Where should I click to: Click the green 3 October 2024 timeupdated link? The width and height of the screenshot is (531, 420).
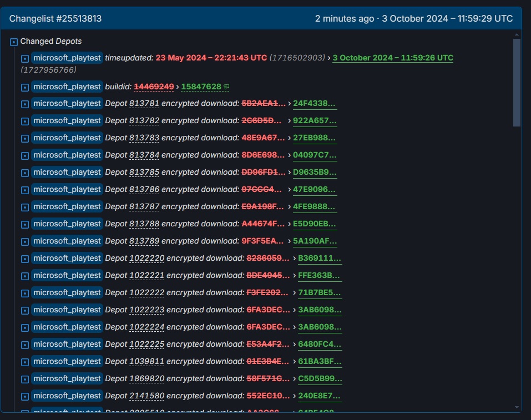click(392, 58)
